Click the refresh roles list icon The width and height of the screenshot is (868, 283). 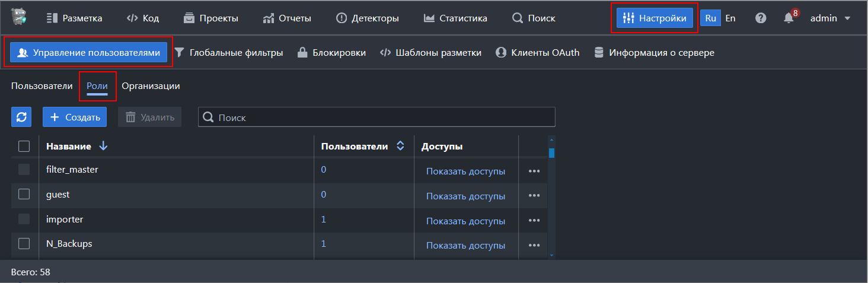point(21,117)
